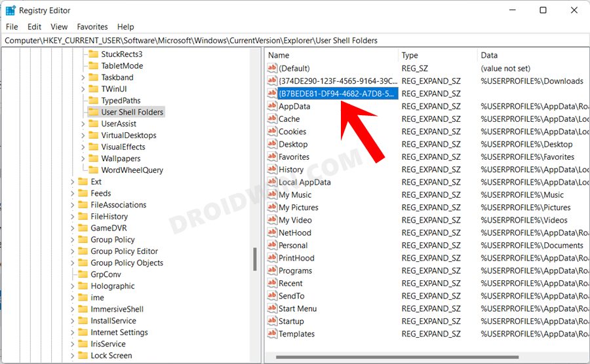
Task: Expand the VirtualDesktops key
Action: 83,136
